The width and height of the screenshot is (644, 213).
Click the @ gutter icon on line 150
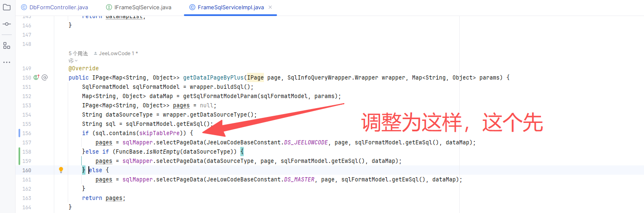(x=45, y=77)
